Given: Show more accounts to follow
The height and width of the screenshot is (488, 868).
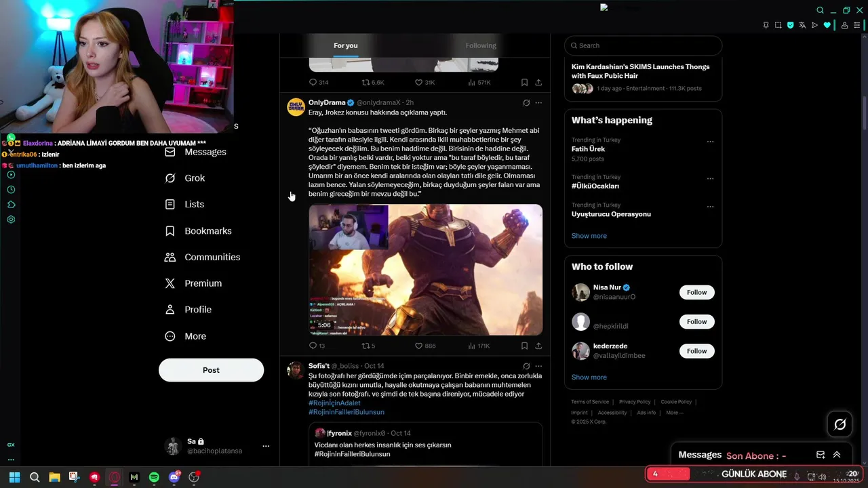Looking at the screenshot, I should 589,377.
